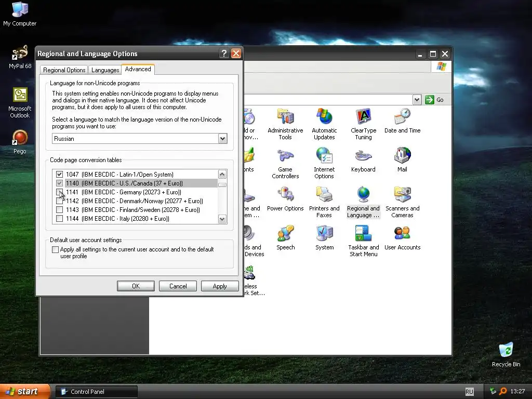Viewport: 532px width, 399px height.
Task: Select Recycle Bin on desktop
Action: tap(506, 355)
